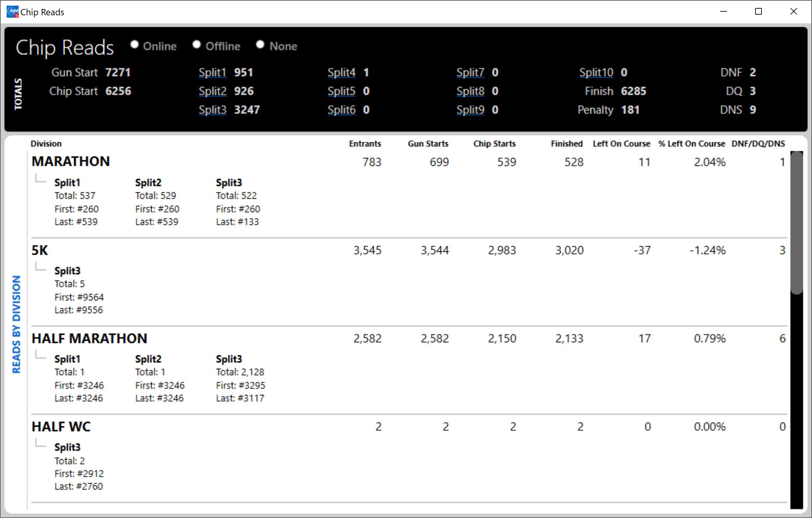Click the Marathon gun starts value 699
The height and width of the screenshot is (518, 812).
pos(439,162)
